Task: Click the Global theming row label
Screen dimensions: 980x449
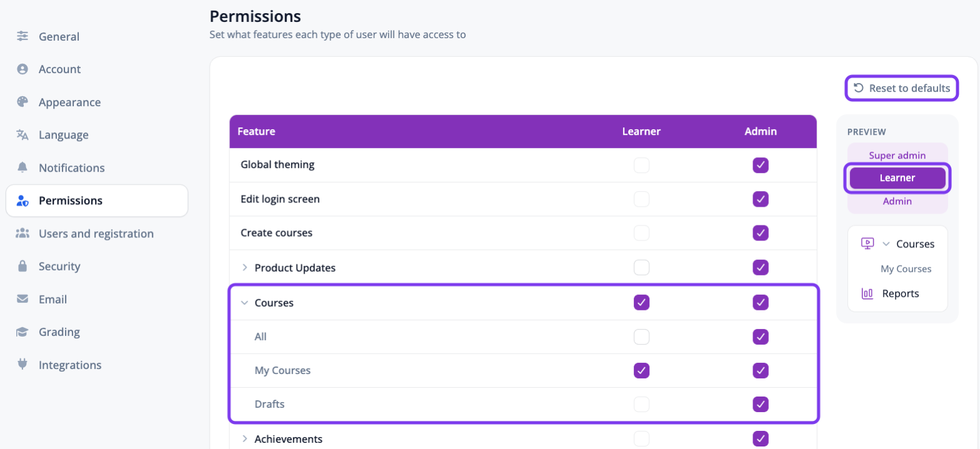Action: tap(277, 165)
